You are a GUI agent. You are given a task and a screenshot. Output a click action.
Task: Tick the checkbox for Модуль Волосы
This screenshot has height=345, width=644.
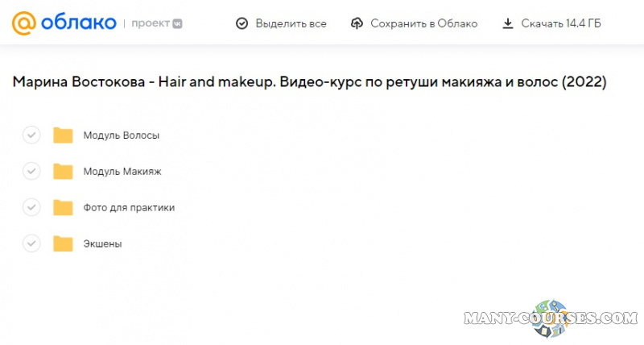(x=31, y=135)
